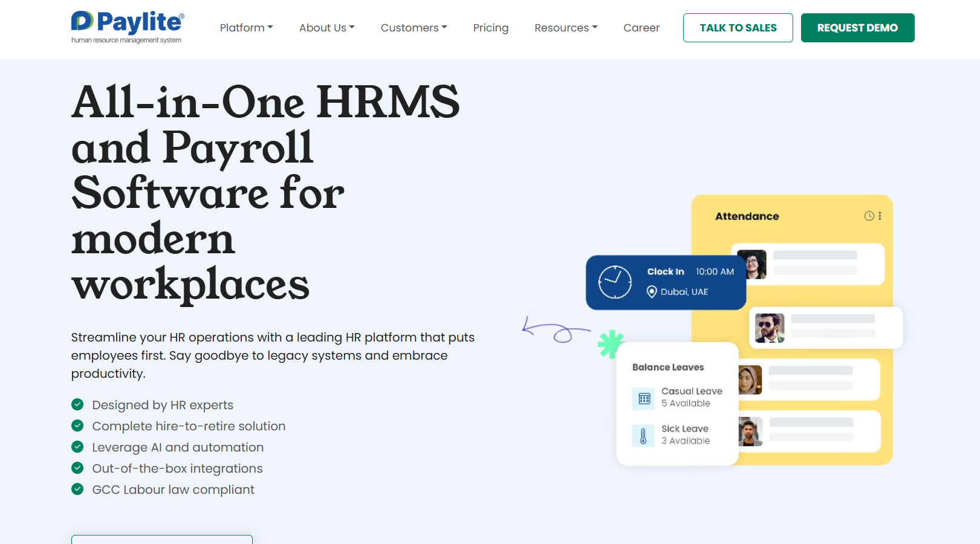The height and width of the screenshot is (544, 980).
Task: Click the '3 Available' sick leave text
Action: (686, 441)
